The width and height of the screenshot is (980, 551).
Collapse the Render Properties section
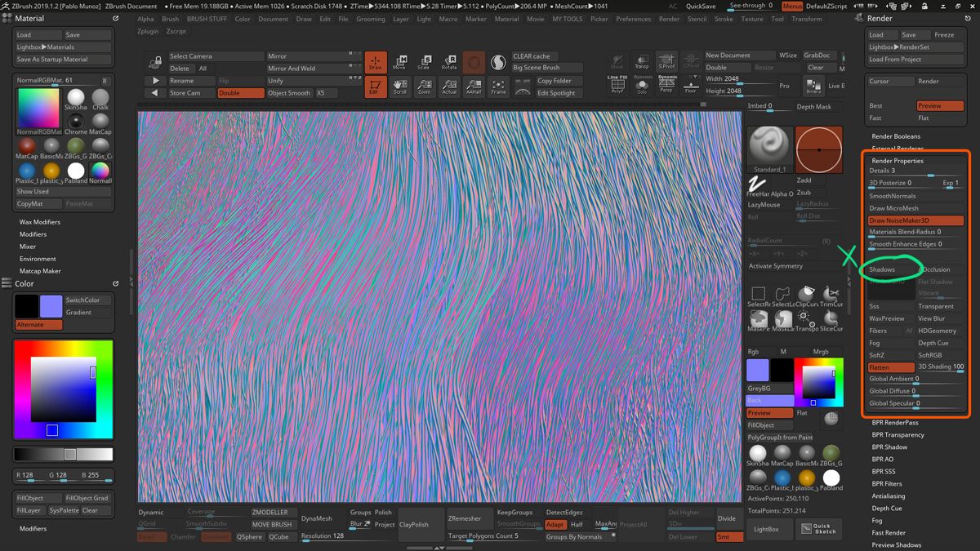point(898,161)
